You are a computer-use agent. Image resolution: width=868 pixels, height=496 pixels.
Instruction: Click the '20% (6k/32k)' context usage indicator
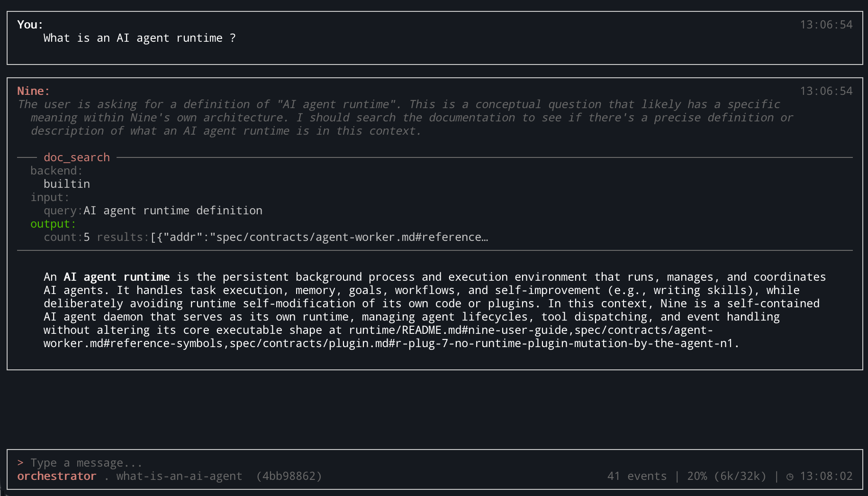726,476
